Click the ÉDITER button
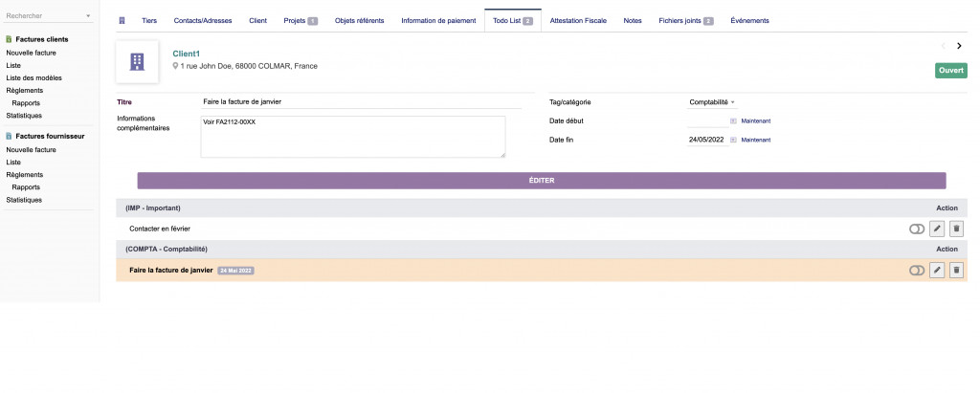 (542, 181)
